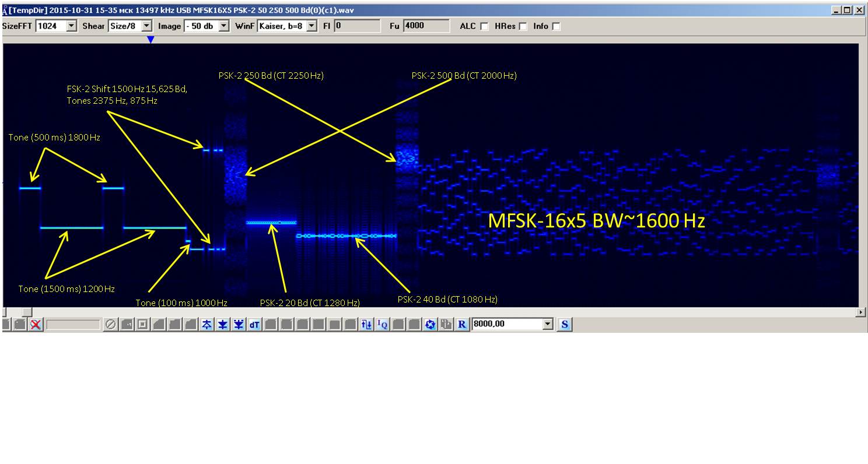Click the horizontal scrollbar right arrow
Image resolution: width=868 pixels, height=464 pixels.
coord(861,312)
